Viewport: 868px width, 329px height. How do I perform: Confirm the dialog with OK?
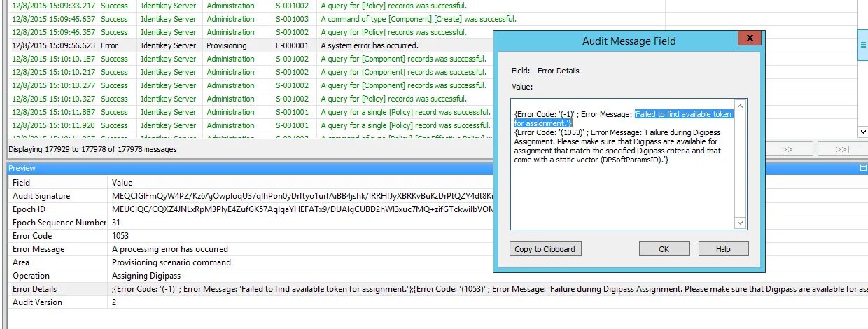point(664,249)
